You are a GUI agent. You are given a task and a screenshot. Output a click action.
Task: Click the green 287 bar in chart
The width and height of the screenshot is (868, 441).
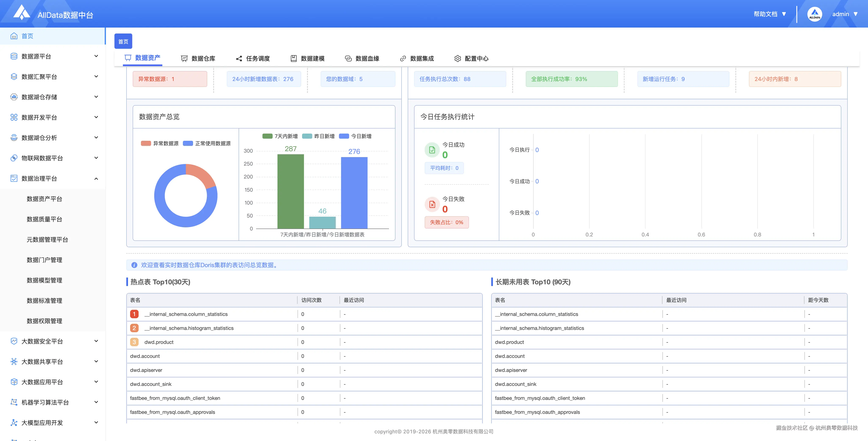291,191
